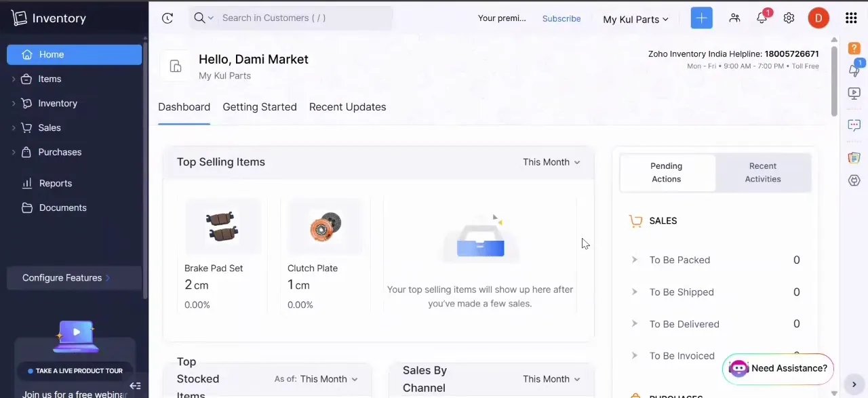Viewport: 868px width, 398px height.
Task: Open Configure Features
Action: (75, 278)
